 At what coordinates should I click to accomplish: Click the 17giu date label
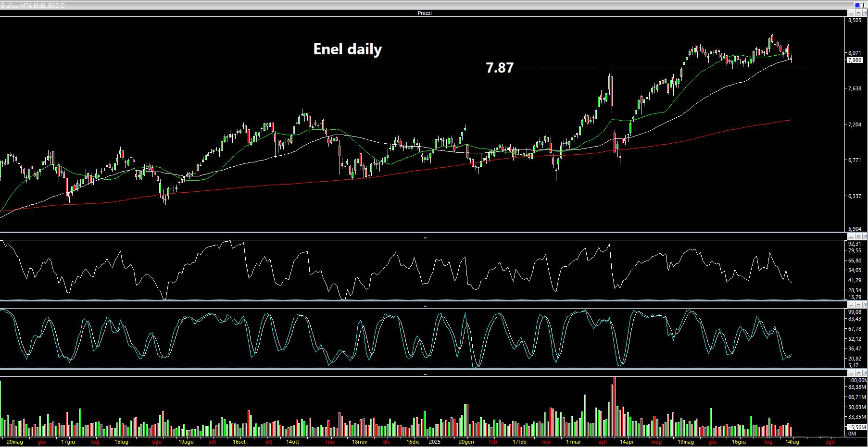68,442
